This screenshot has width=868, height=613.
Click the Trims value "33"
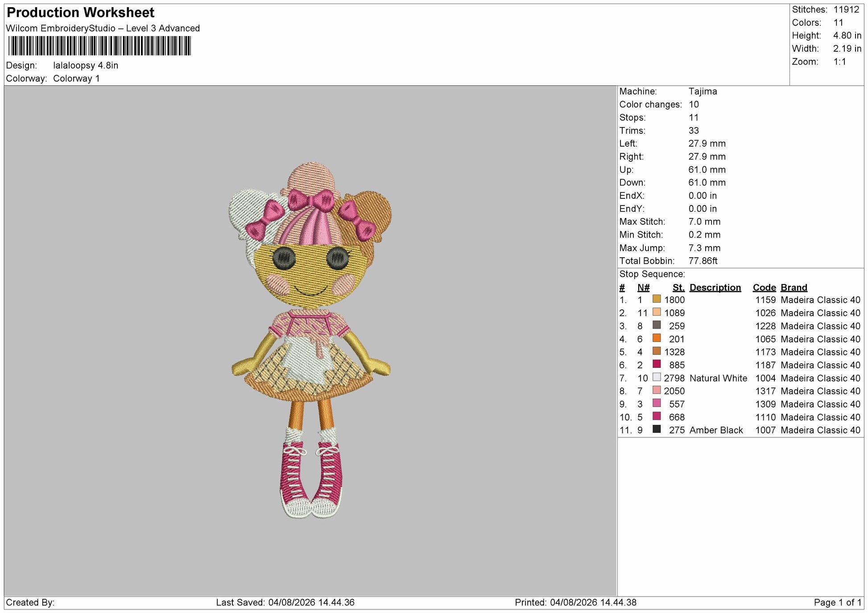pyautogui.click(x=694, y=131)
